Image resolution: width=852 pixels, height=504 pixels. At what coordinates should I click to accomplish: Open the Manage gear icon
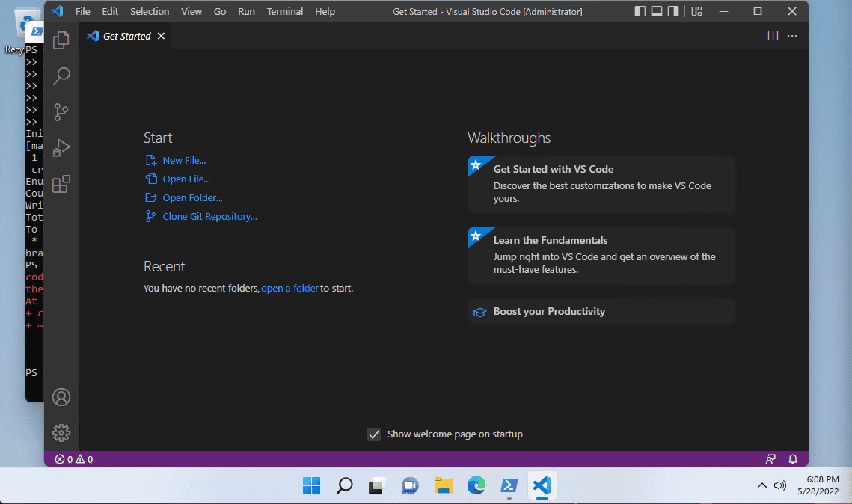61,433
